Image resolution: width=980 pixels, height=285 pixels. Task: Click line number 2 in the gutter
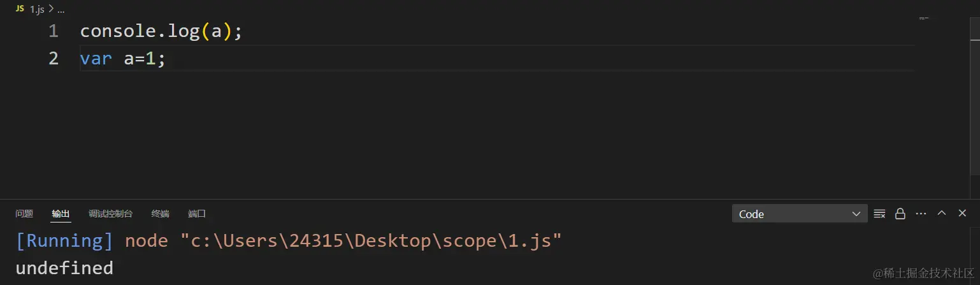coord(53,59)
